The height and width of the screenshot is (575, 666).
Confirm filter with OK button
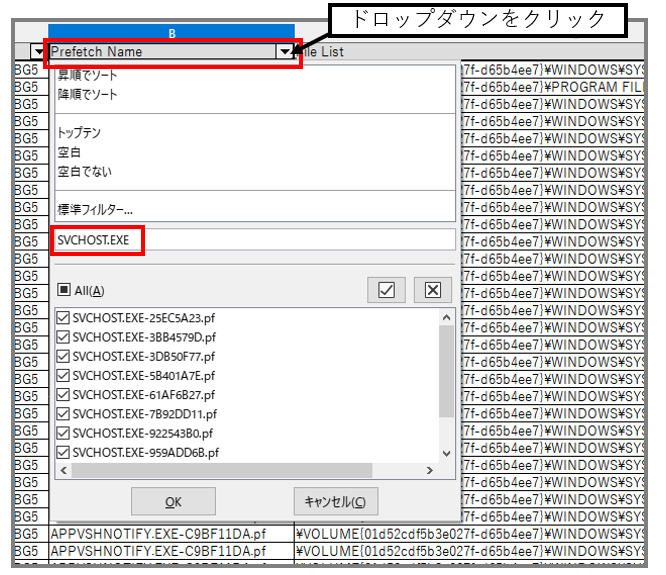point(173,502)
